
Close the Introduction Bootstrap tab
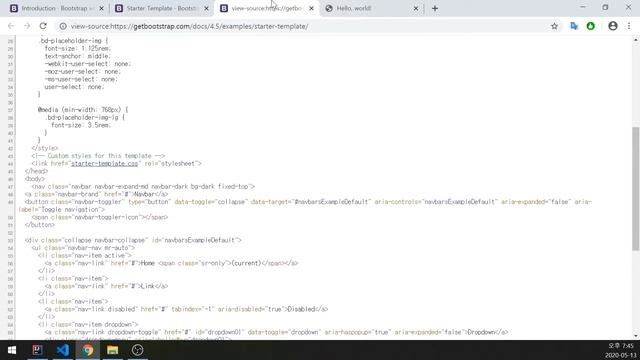point(101,8)
